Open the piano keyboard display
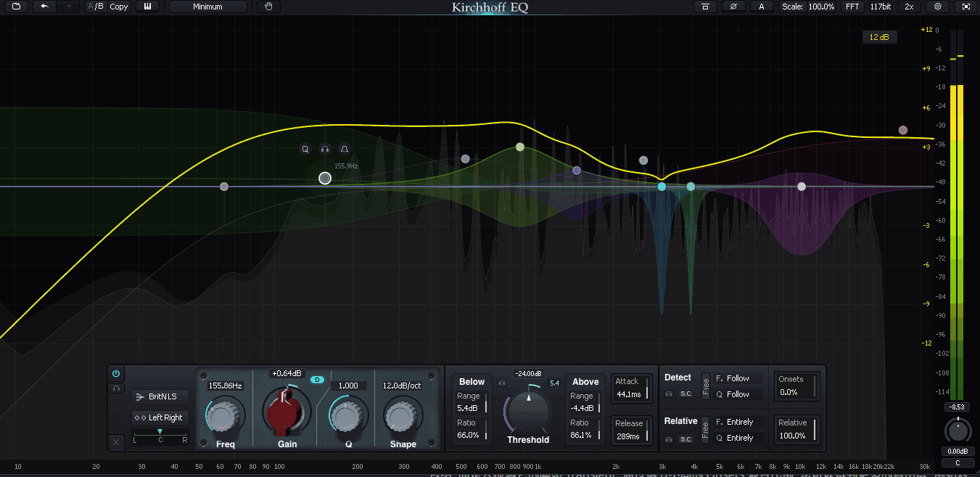Image resolution: width=980 pixels, height=477 pixels. click(148, 7)
